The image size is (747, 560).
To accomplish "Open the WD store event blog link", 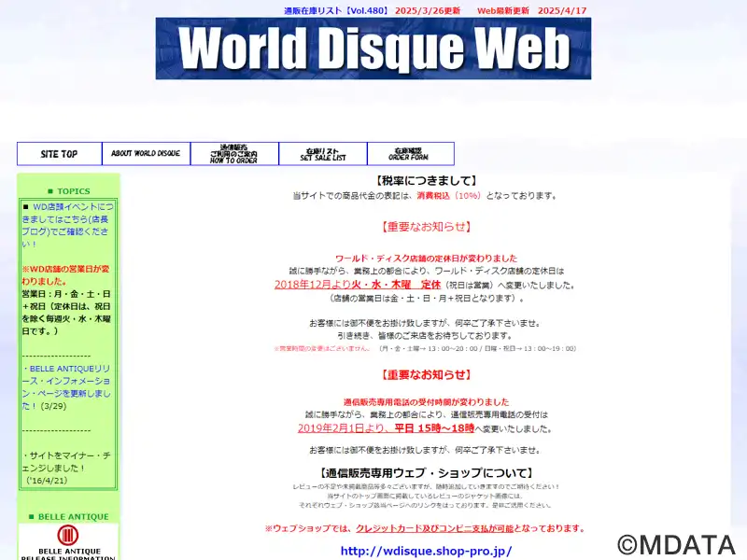I will coord(67,225).
